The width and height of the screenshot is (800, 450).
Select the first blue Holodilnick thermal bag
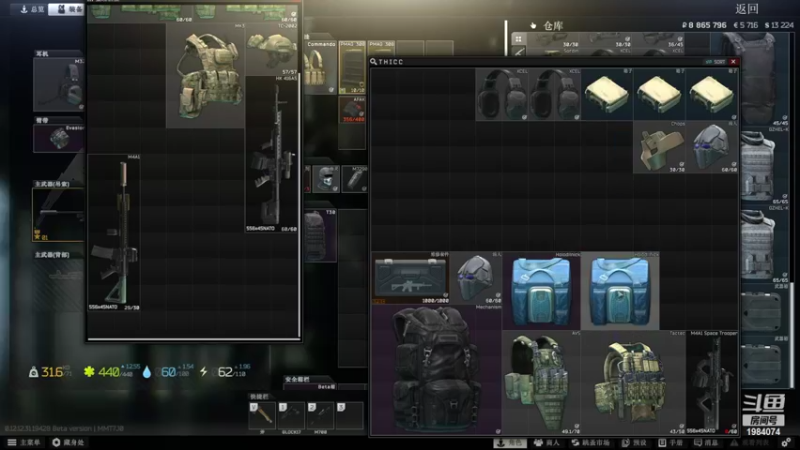pyautogui.click(x=541, y=291)
